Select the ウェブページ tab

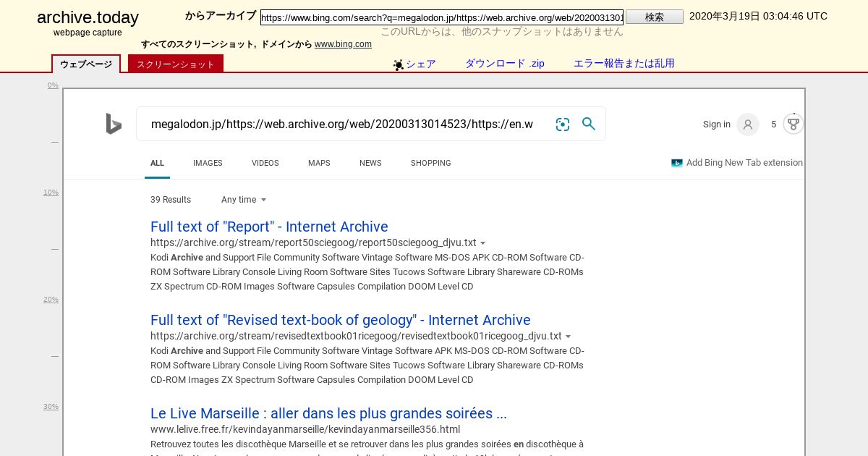pos(86,64)
